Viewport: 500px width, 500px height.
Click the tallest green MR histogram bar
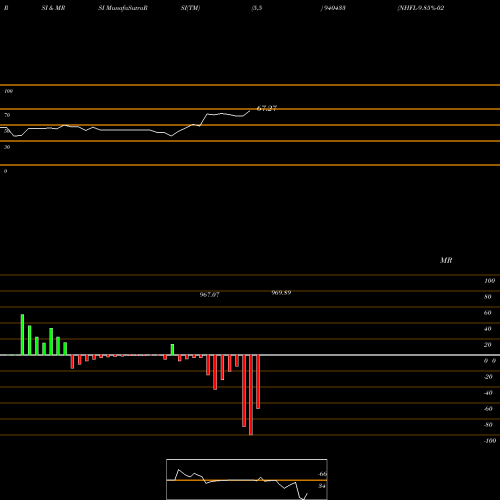[x=22, y=335]
